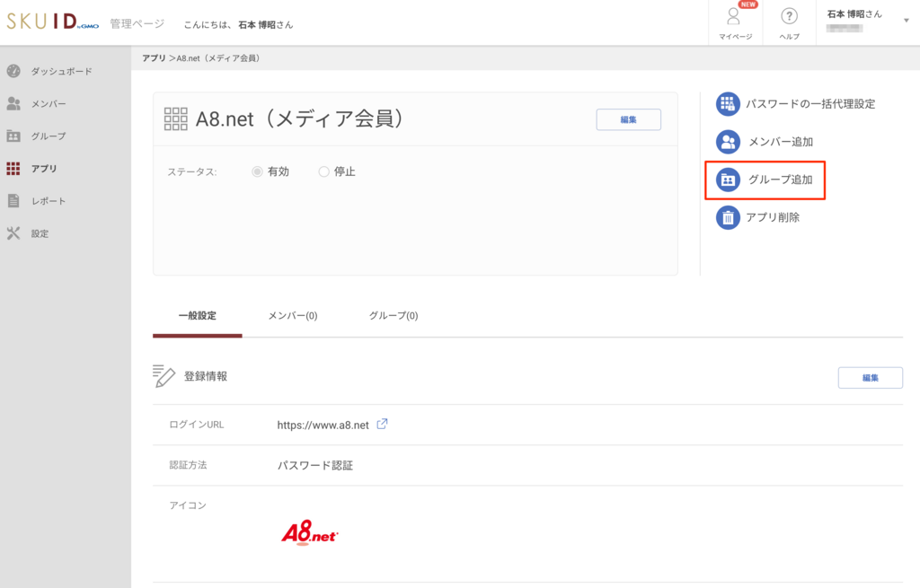
Task: Click the A8.net（メディア会員） title heading
Action: pyautogui.click(x=299, y=119)
